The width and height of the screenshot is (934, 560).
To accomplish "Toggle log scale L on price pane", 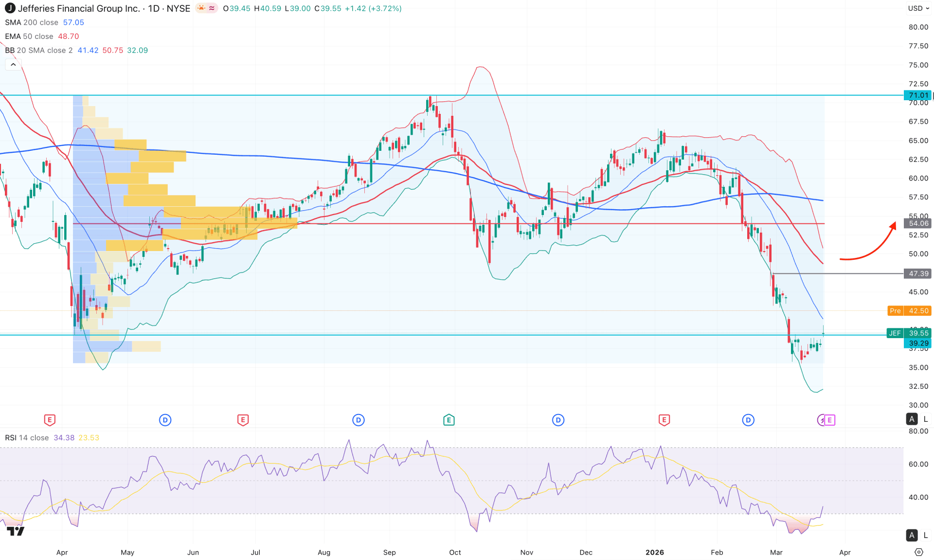I will [x=926, y=419].
